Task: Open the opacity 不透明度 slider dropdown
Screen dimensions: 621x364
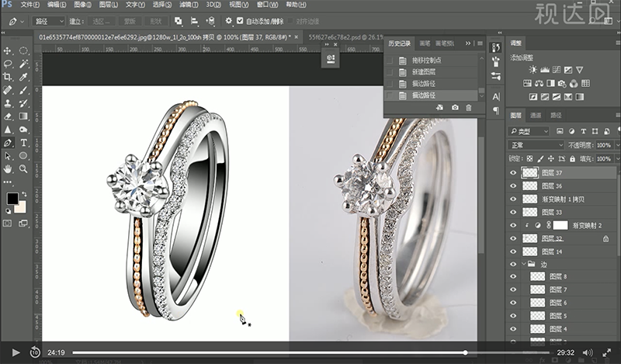Action: tap(616, 145)
